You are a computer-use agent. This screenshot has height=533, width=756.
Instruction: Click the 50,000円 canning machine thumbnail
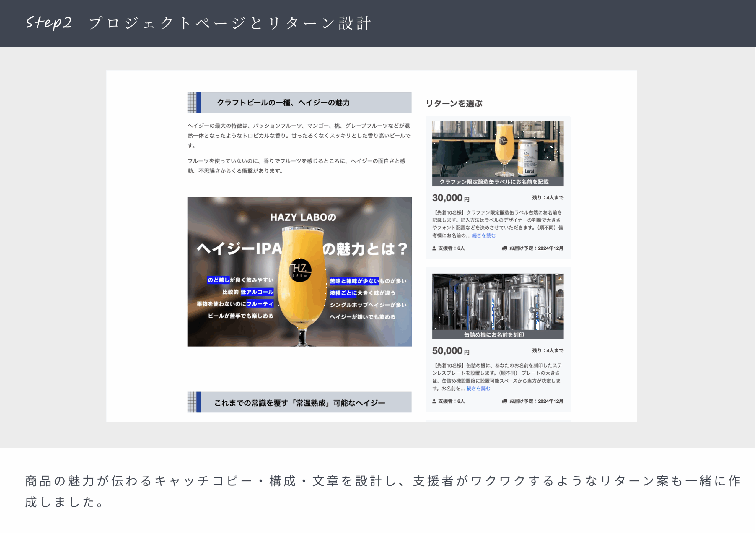[x=498, y=306]
